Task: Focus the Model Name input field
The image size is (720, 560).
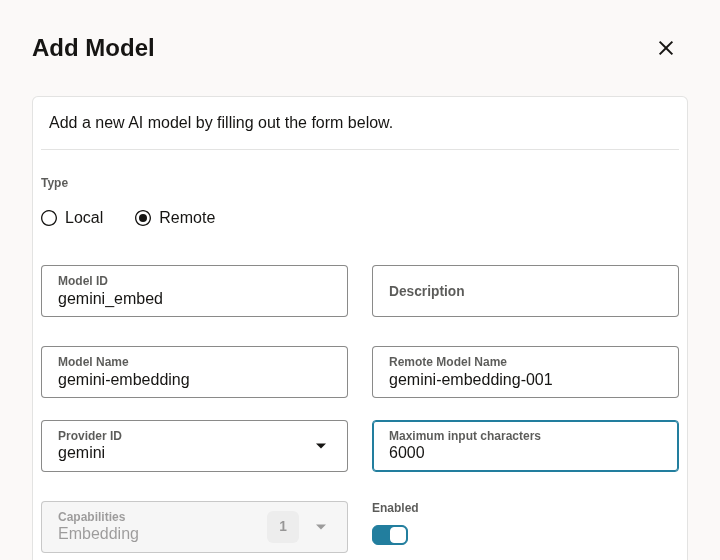Action: point(194,372)
